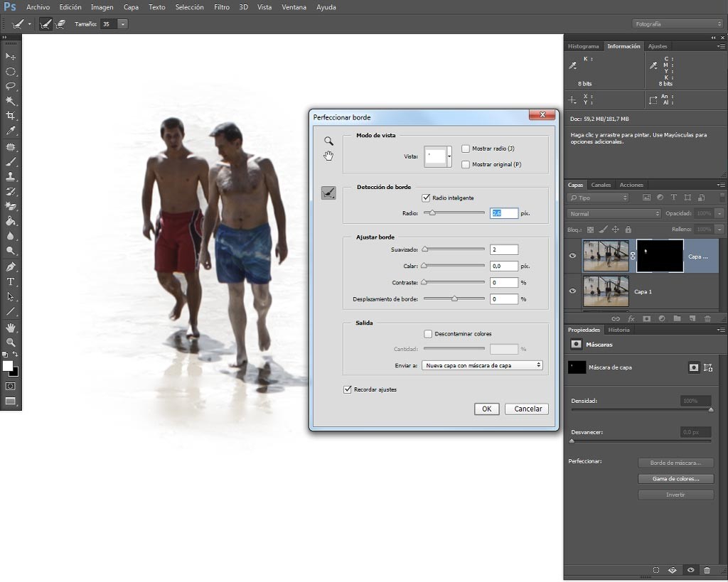Click the delete layer trash icon in Capas panel
The height and width of the screenshot is (582, 728).
[707, 318]
